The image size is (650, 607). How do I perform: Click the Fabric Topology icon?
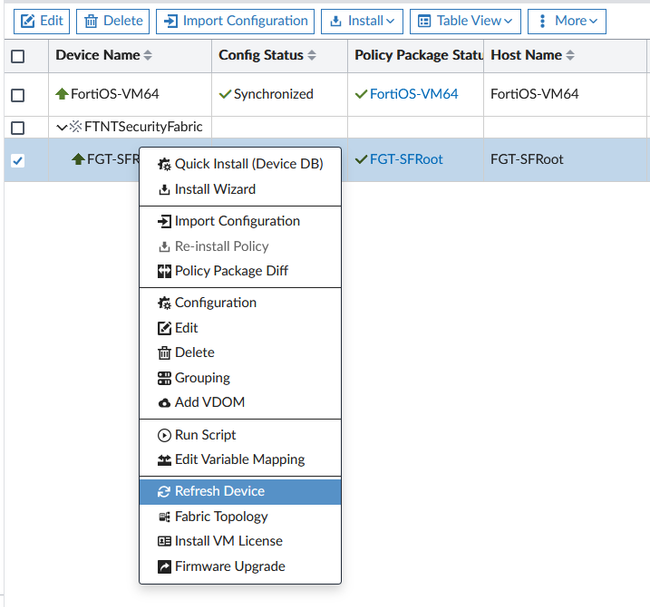165,517
